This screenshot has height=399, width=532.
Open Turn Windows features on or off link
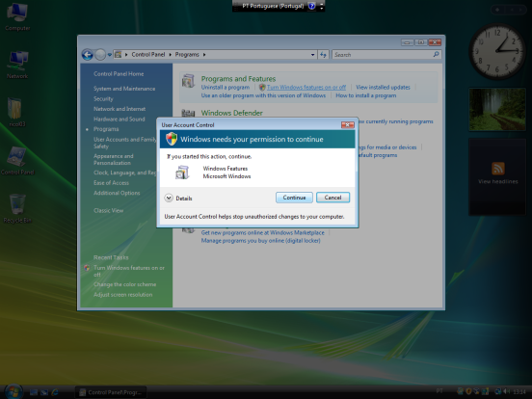tap(306, 87)
